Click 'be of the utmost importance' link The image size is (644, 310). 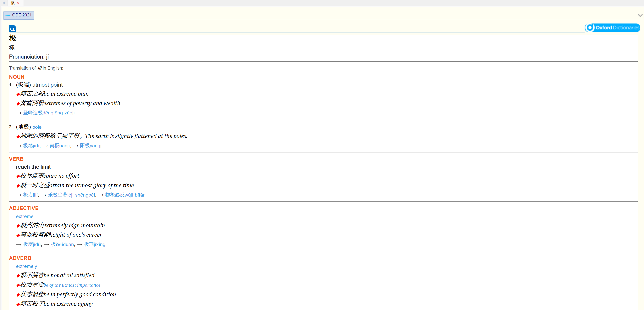[x=72, y=285]
